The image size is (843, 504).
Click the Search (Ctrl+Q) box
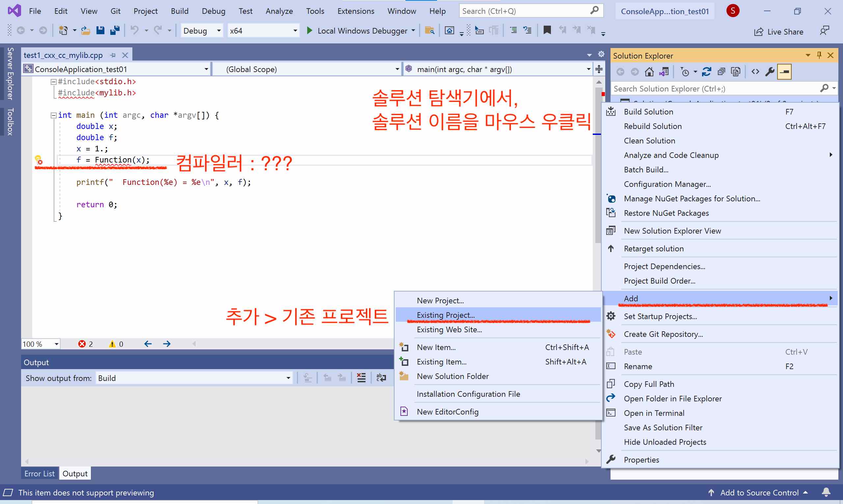pos(531,11)
